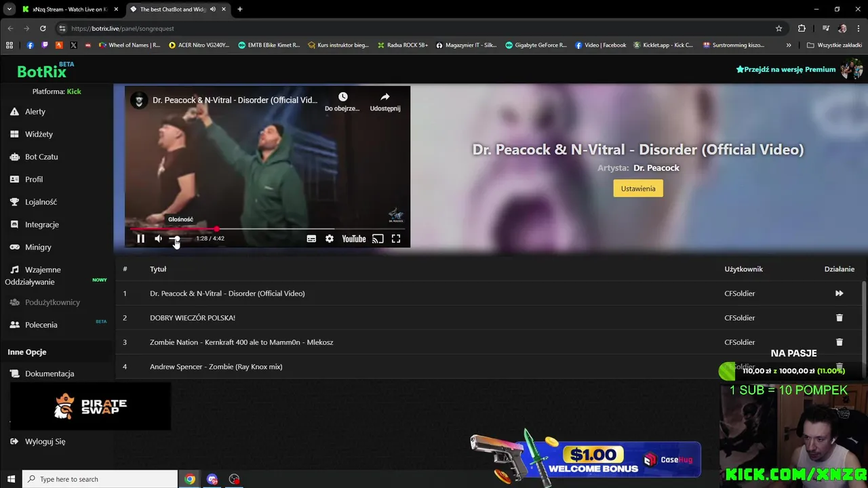868x488 pixels.
Task: Select Andrew Spencer - Zombie song row
Action: [x=488, y=367]
